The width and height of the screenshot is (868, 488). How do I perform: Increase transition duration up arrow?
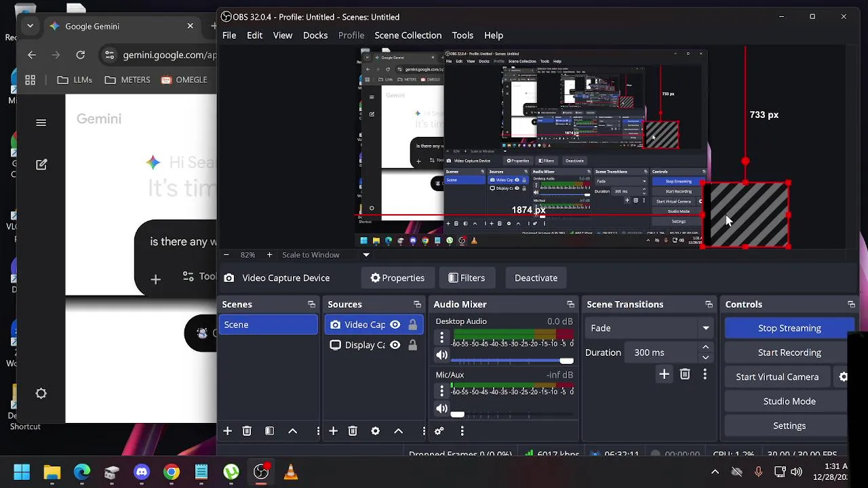pyautogui.click(x=705, y=348)
